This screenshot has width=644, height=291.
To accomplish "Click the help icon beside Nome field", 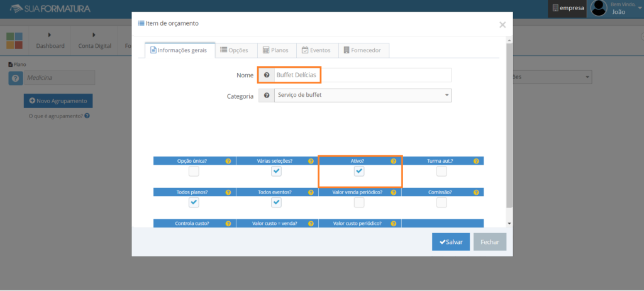I will [x=267, y=75].
